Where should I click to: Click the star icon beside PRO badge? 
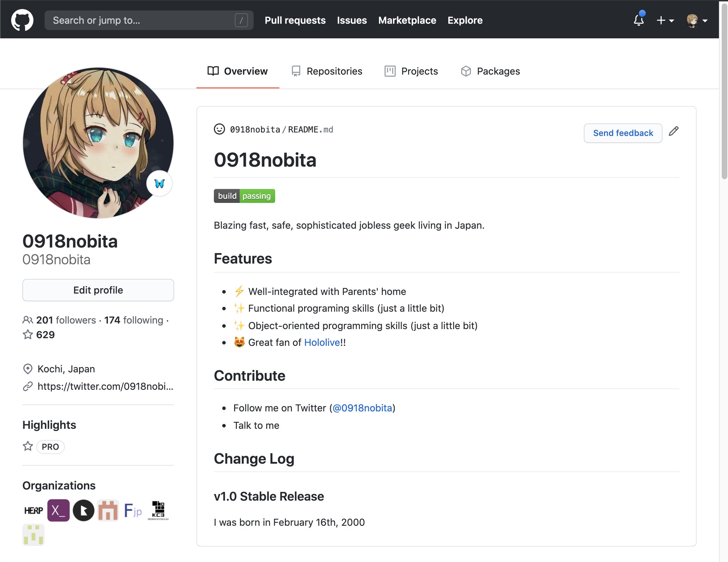pyautogui.click(x=28, y=446)
